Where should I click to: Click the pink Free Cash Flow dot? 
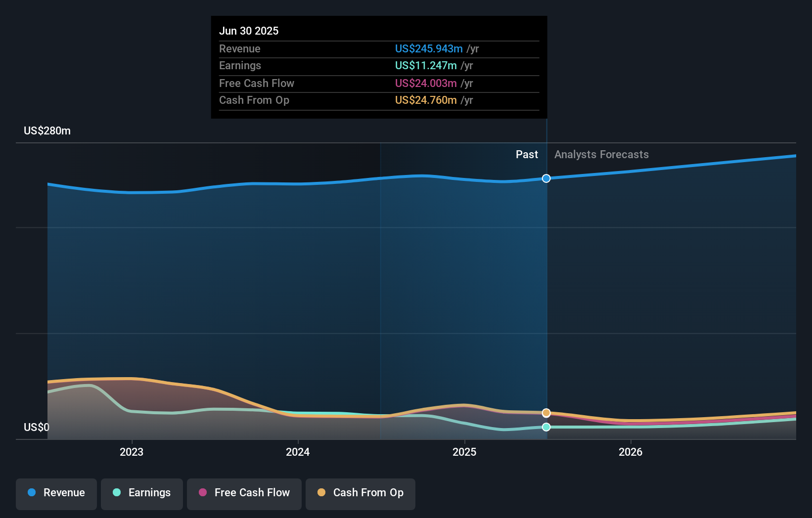tap(203, 493)
